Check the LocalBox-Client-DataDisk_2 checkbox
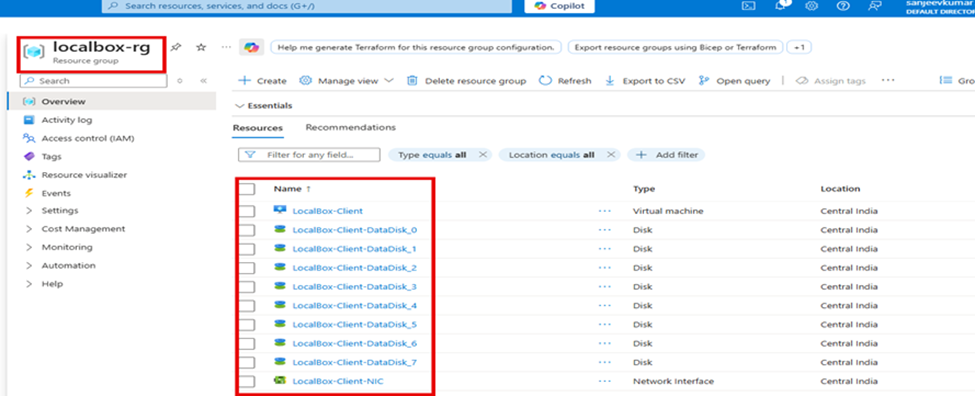975x396 pixels. (x=247, y=268)
